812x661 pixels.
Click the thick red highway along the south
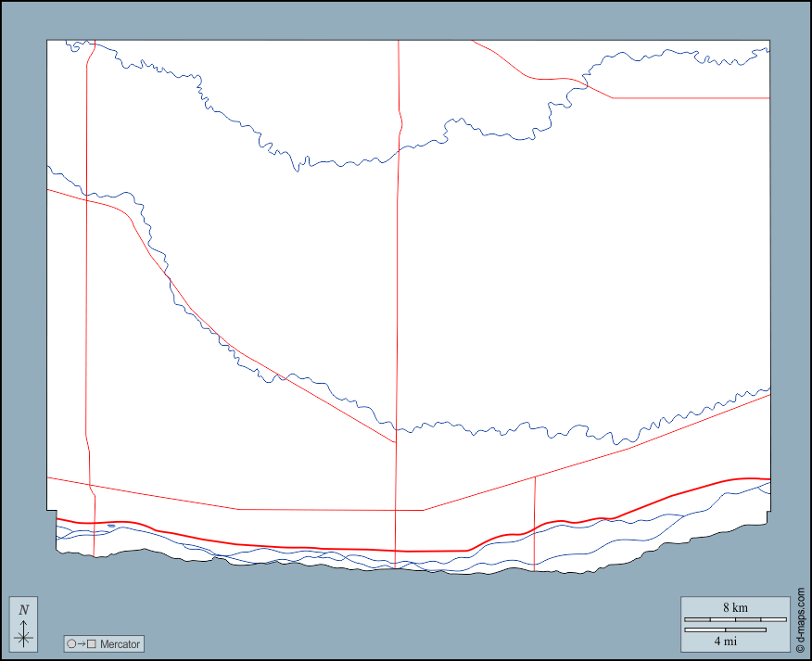click(x=278, y=546)
